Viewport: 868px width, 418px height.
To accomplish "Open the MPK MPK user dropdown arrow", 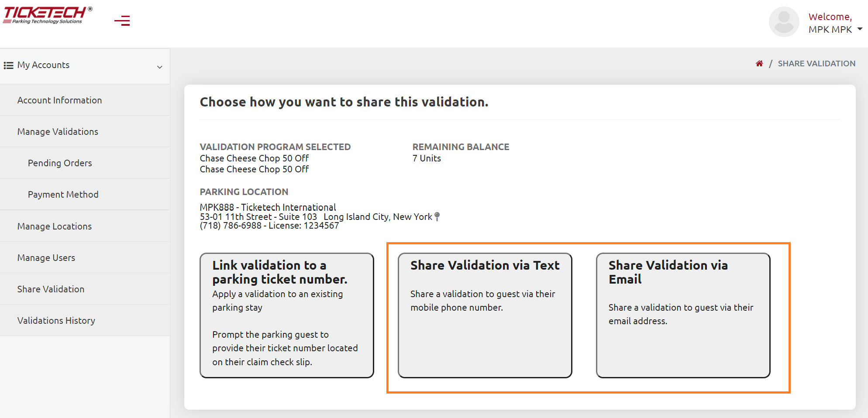I will 860,29.
